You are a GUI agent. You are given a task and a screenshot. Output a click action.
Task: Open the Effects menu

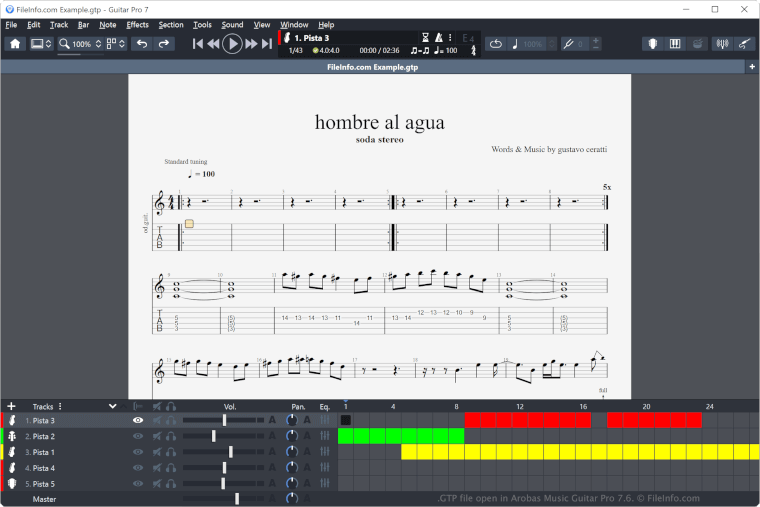(x=137, y=24)
